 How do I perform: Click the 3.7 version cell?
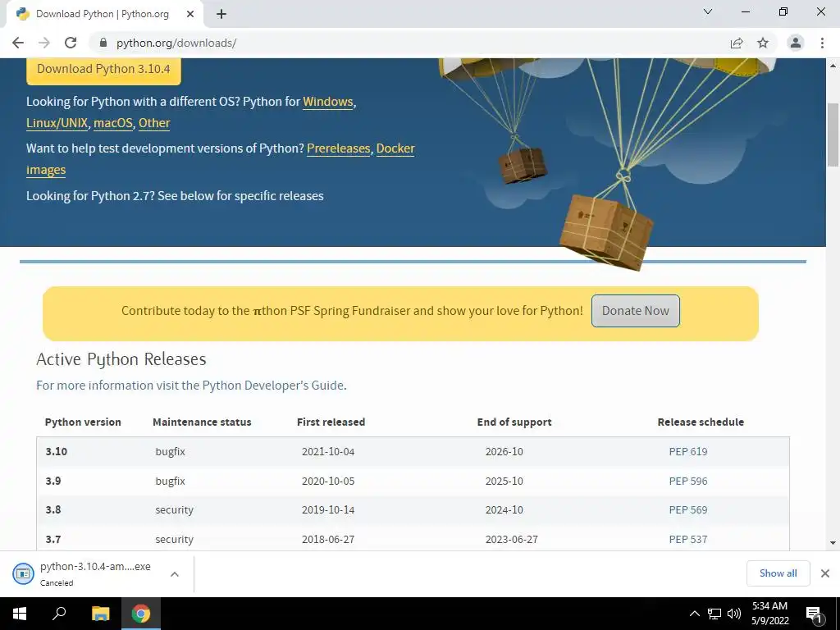[x=53, y=540]
